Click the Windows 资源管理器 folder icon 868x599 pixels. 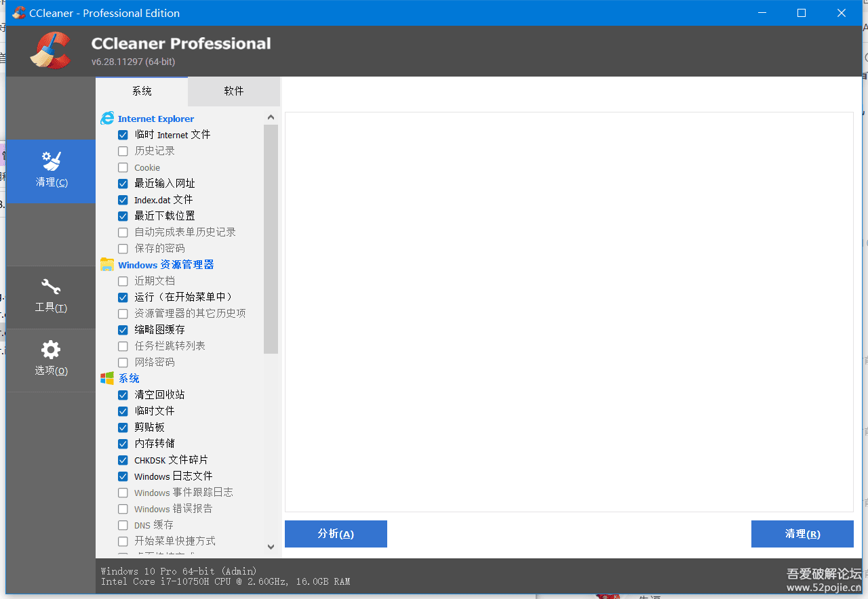107,264
